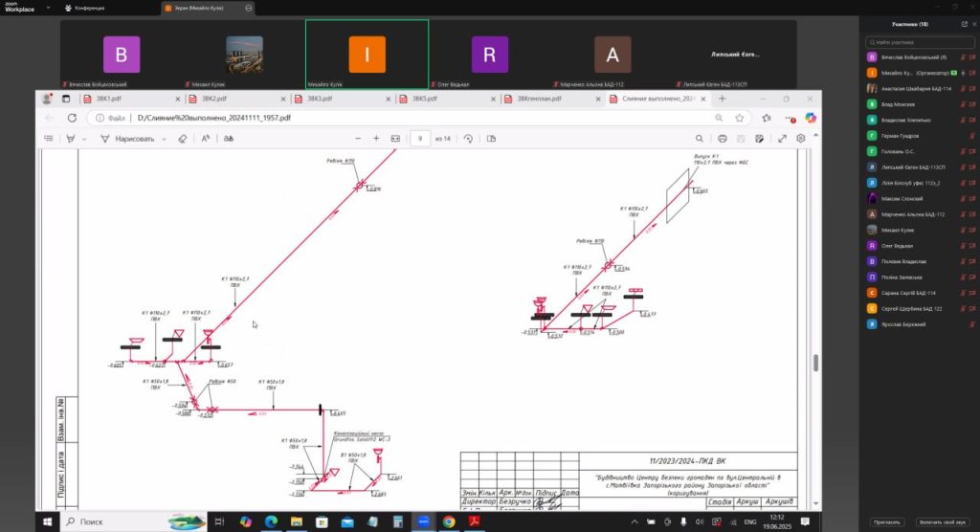The image size is (980, 532).
Task: Add this page to favorites star
Action: click(740, 118)
